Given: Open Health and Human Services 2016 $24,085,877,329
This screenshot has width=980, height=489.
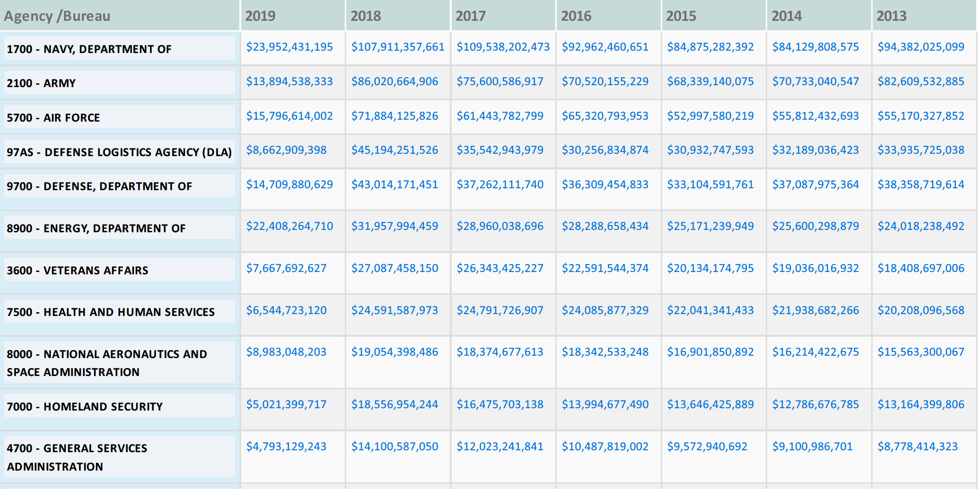Looking at the screenshot, I should click(605, 310).
